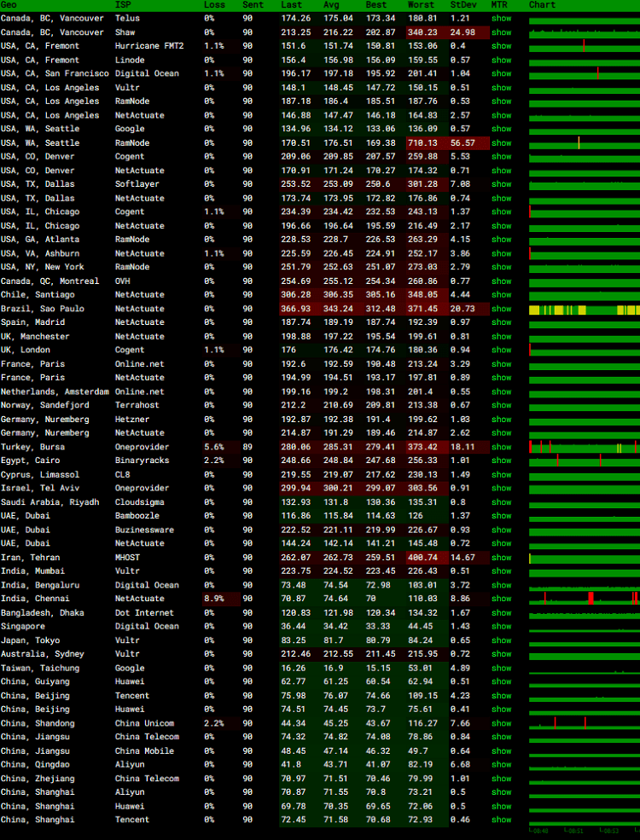Click show for Turkey Bursa Oneprovider
The image size is (640, 840).
(501, 447)
